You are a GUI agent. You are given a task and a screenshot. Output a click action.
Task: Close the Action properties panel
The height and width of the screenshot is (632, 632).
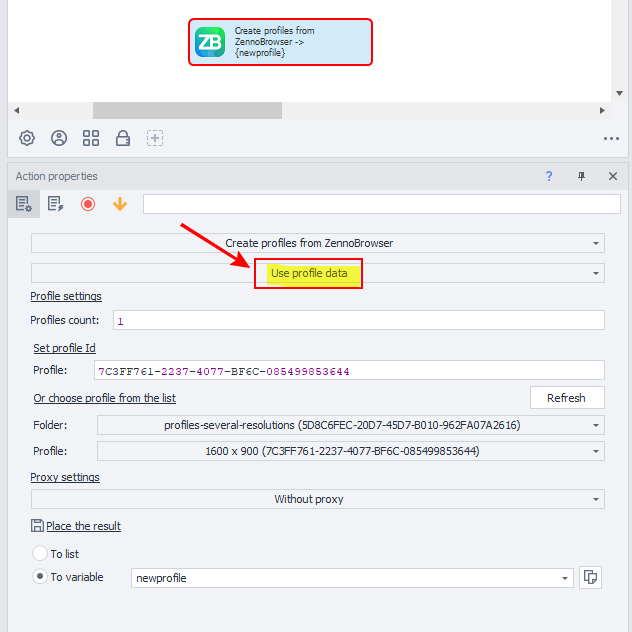[x=613, y=176]
